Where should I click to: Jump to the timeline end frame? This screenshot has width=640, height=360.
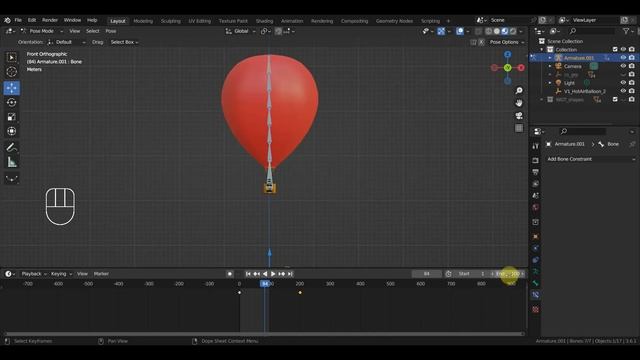tap(290, 274)
